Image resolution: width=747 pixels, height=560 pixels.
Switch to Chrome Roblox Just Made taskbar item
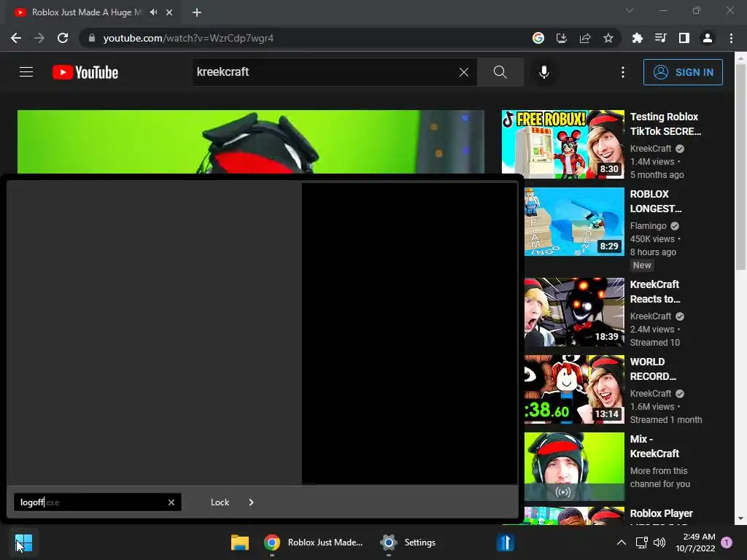pos(314,542)
